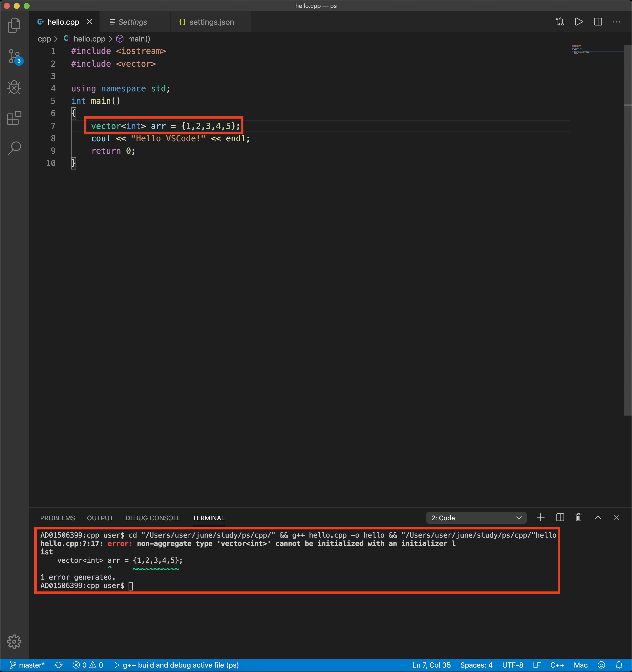The width and height of the screenshot is (632, 672).
Task: Click 'Spaces: 4' indentation setting
Action: click(x=476, y=665)
